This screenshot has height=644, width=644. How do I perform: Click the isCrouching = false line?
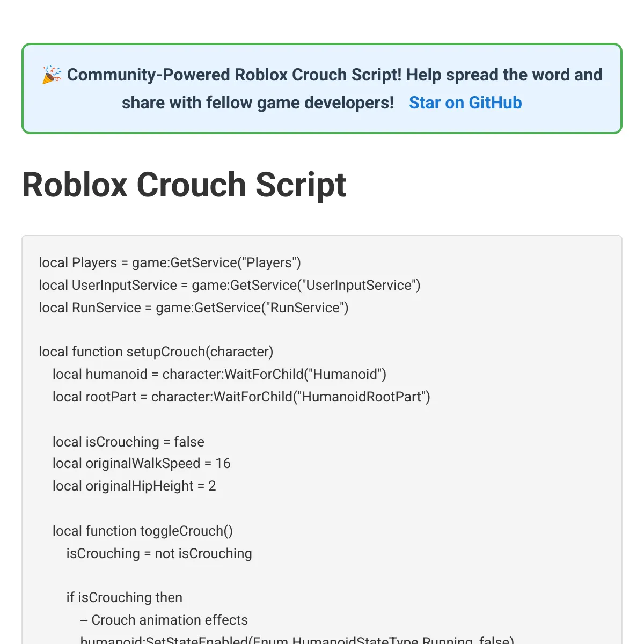[x=128, y=442]
